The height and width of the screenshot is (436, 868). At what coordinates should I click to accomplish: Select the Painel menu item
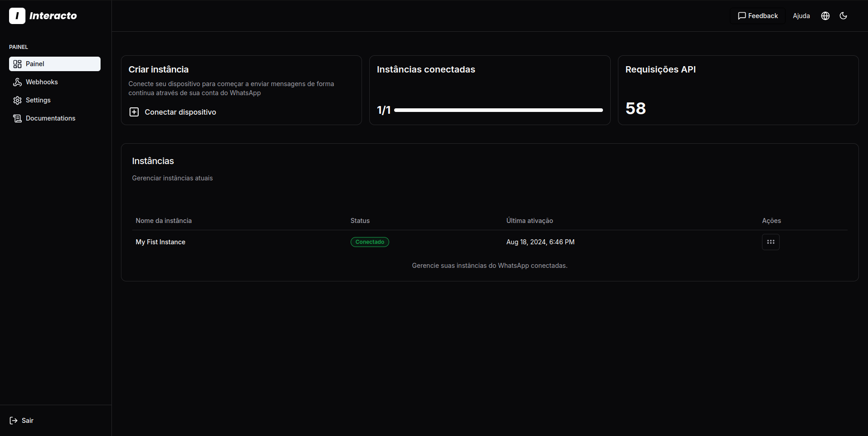click(x=55, y=64)
